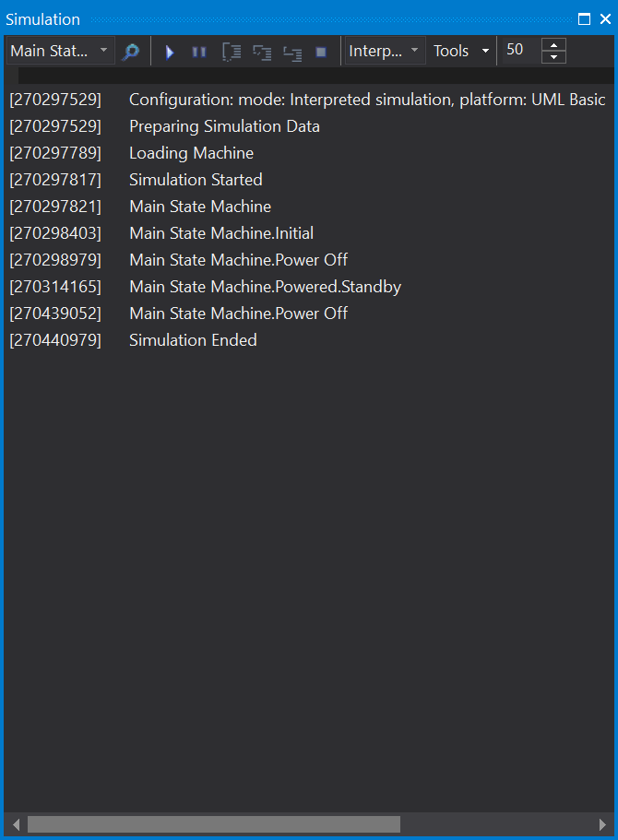Click the horizontal scrollbar at the bottom
Image resolution: width=618 pixels, height=840 pixels.
[x=212, y=823]
